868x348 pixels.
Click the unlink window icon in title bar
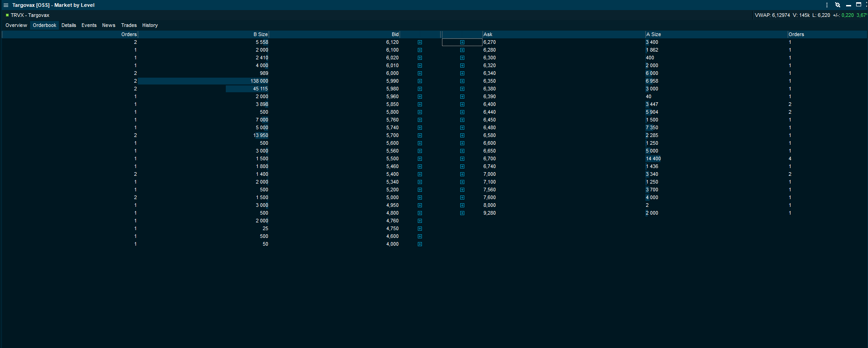pos(837,5)
